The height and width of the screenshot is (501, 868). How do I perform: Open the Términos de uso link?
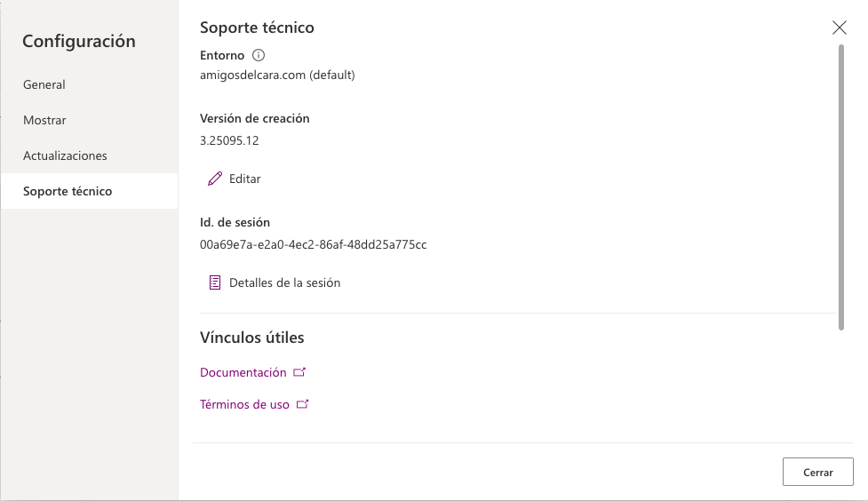click(245, 404)
